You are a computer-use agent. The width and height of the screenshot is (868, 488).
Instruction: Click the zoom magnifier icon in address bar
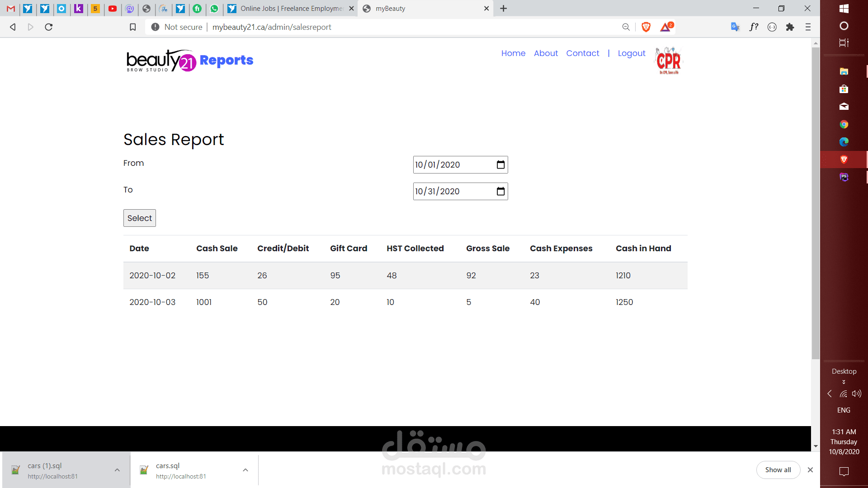pyautogui.click(x=626, y=27)
